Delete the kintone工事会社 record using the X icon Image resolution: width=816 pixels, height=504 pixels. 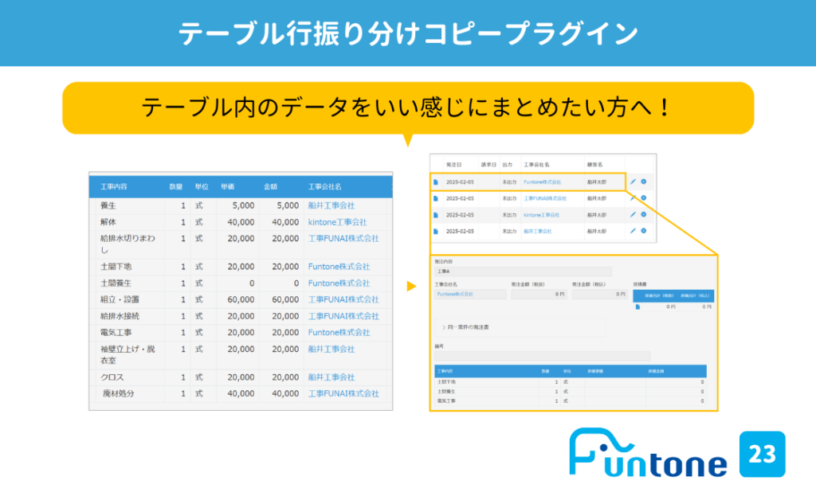pyautogui.click(x=643, y=213)
